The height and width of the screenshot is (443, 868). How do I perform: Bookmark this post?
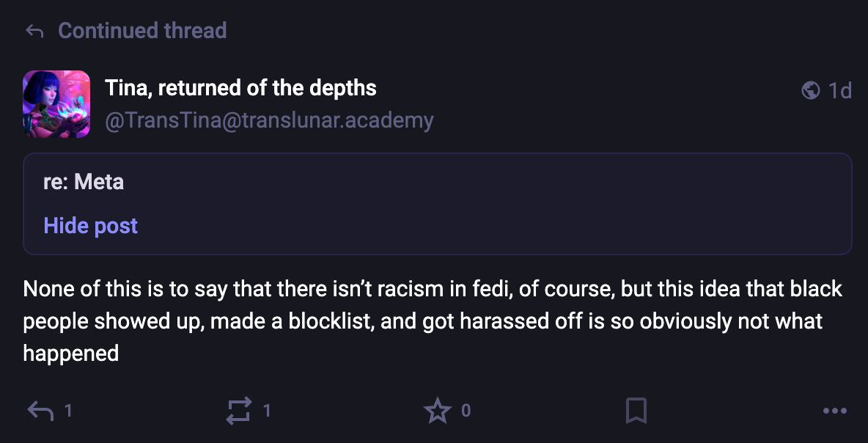click(636, 411)
